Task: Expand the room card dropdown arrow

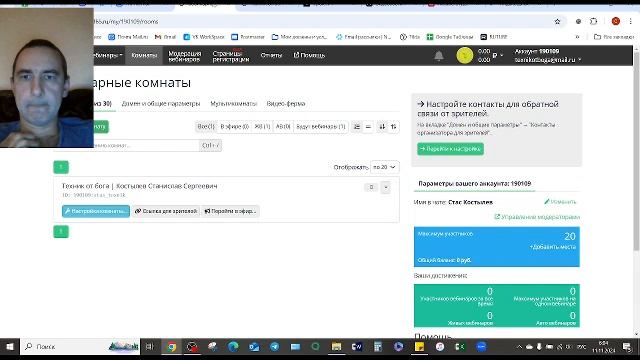Action: click(x=386, y=187)
